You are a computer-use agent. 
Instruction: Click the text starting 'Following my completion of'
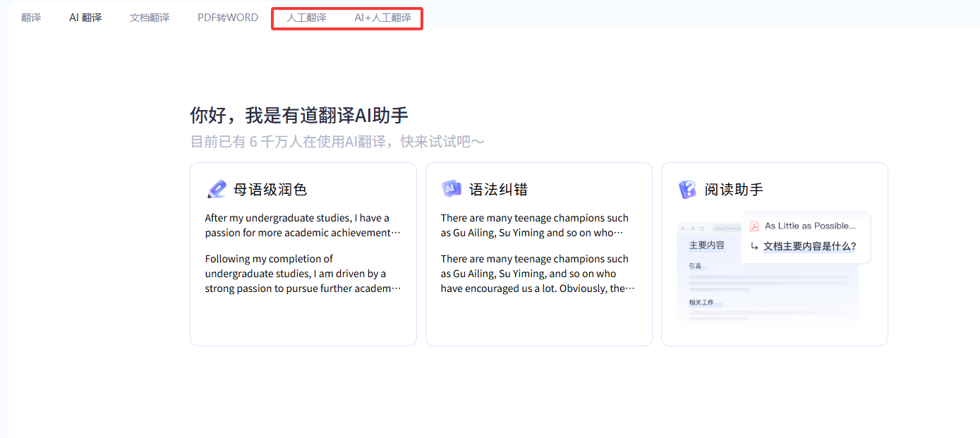pos(303,274)
